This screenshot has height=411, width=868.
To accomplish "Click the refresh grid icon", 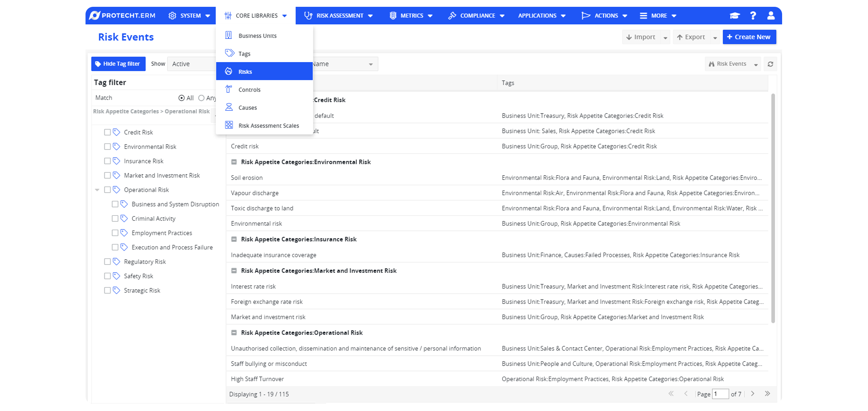I will pyautogui.click(x=770, y=64).
